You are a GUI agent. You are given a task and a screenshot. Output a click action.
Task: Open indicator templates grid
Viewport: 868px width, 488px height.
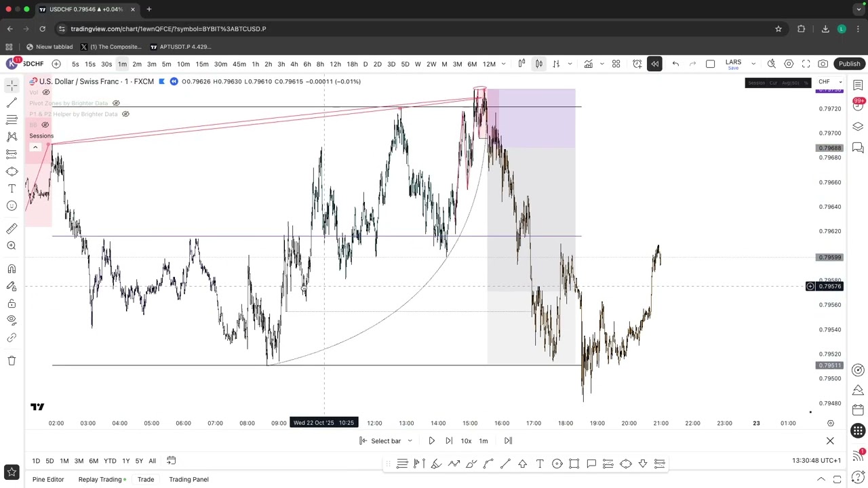[x=616, y=64]
